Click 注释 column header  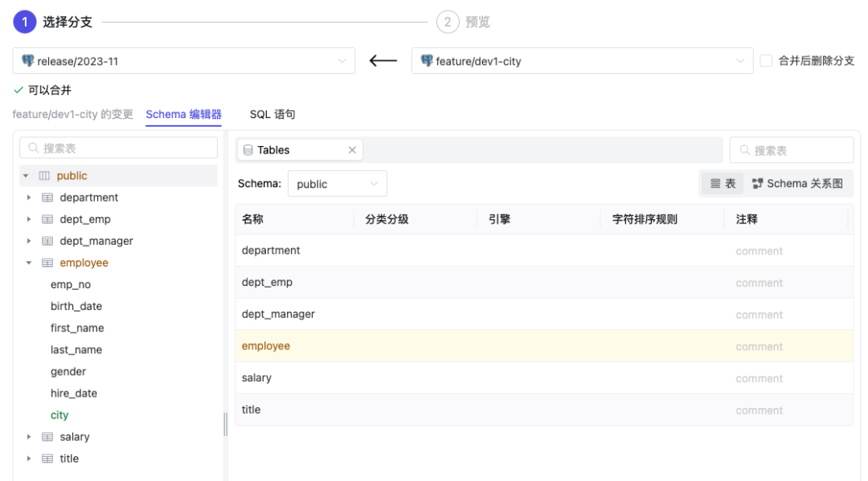tap(746, 219)
